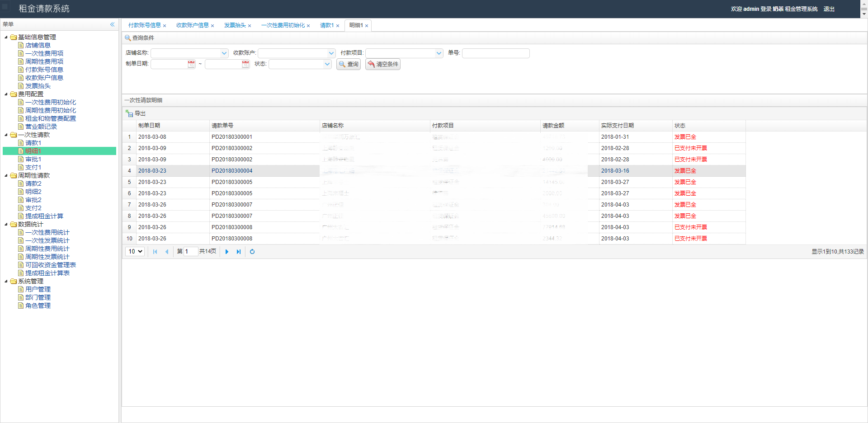Switch to the 付款账号信息 tab
The image size is (868, 423).
pyautogui.click(x=144, y=25)
